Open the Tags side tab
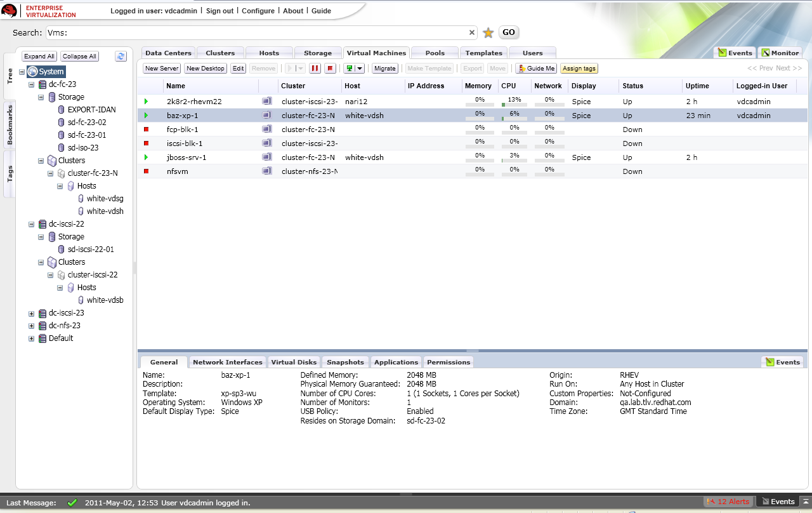This screenshot has width=812, height=513. [10, 174]
